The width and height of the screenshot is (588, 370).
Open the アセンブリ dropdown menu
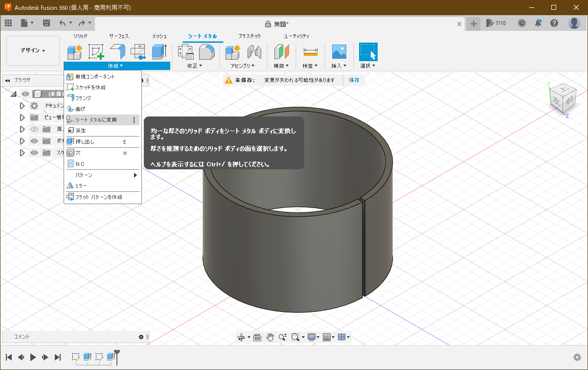(x=243, y=66)
